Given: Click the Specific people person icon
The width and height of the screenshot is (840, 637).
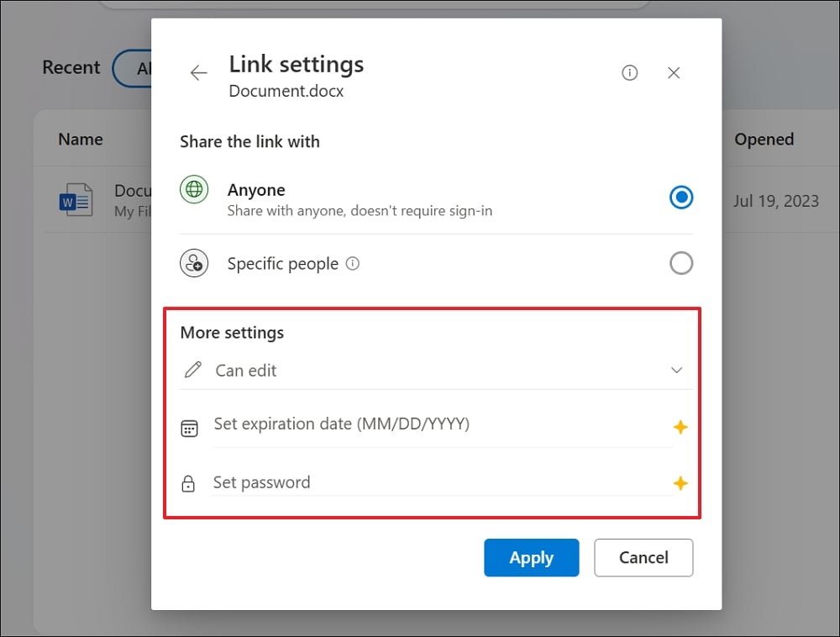Looking at the screenshot, I should (x=194, y=263).
